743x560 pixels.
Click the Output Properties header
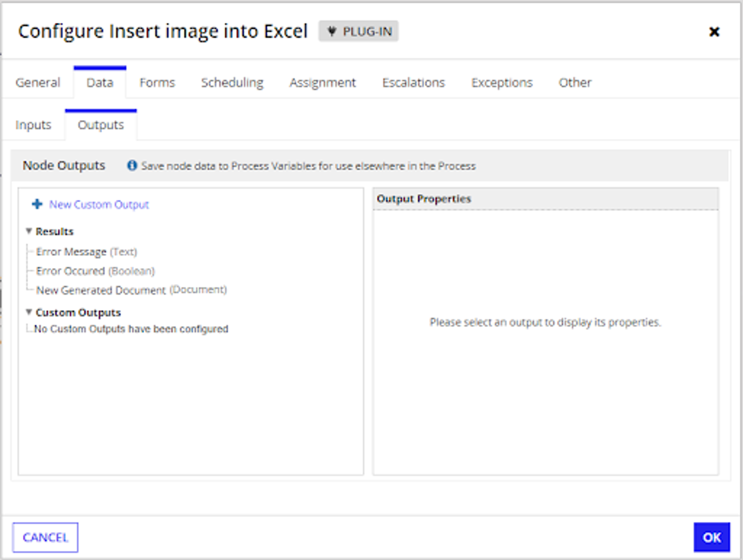pyautogui.click(x=545, y=199)
